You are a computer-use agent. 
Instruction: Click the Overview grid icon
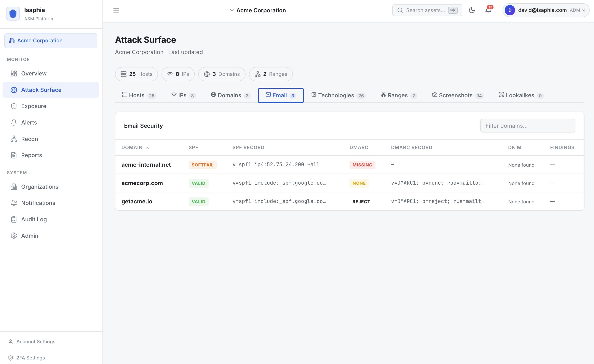(14, 73)
